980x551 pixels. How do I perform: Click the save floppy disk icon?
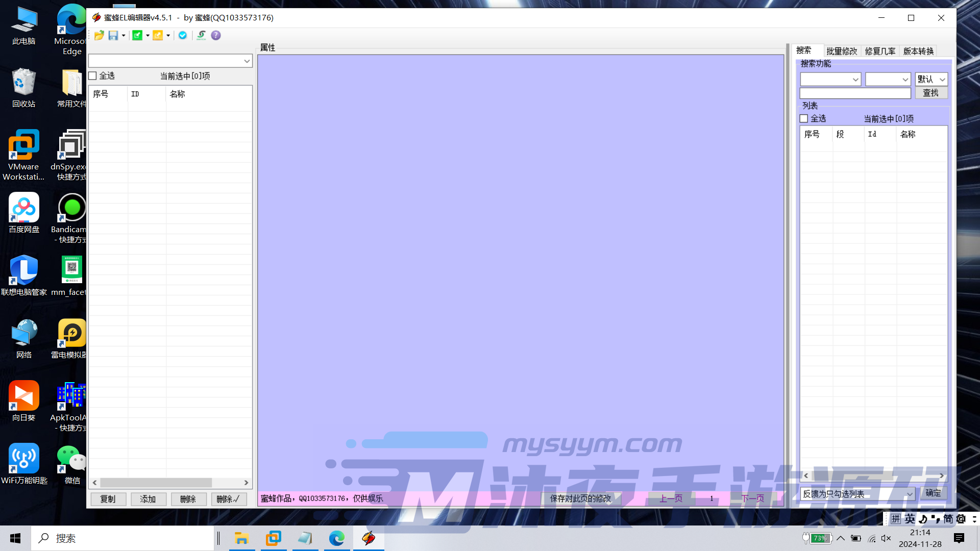point(113,35)
